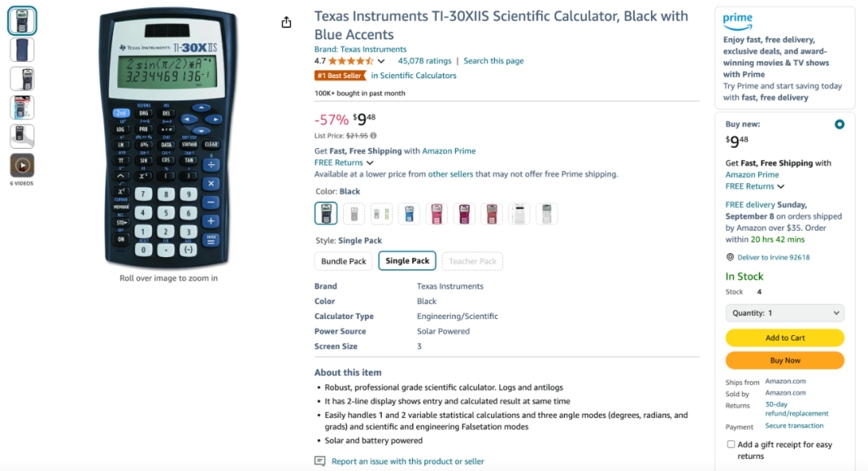Open the 45,078 ratings link
This screenshot has width=868, height=471.
click(x=424, y=61)
